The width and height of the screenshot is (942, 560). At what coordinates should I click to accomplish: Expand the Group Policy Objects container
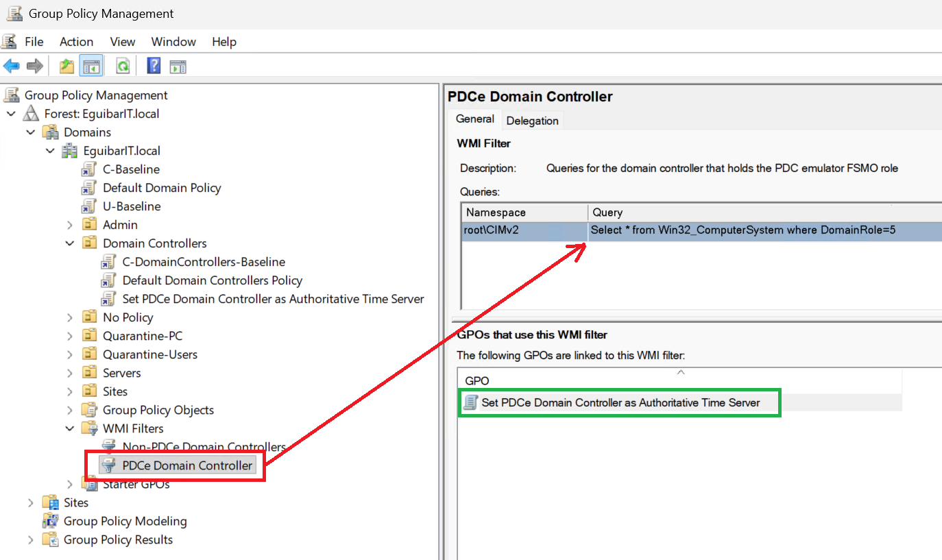click(70, 410)
